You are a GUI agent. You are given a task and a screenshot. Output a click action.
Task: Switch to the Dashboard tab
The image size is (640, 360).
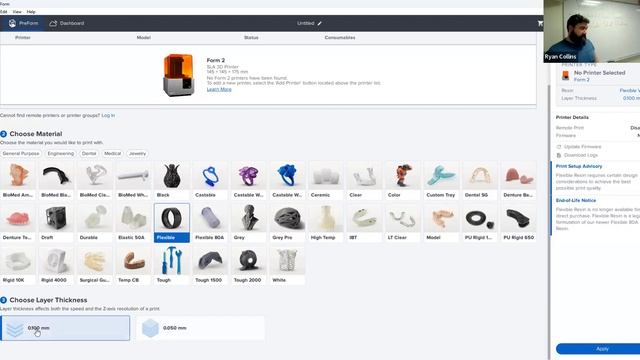[67, 23]
